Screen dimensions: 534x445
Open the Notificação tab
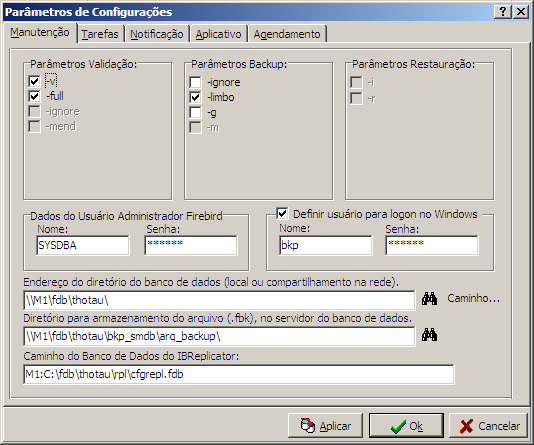tap(157, 34)
